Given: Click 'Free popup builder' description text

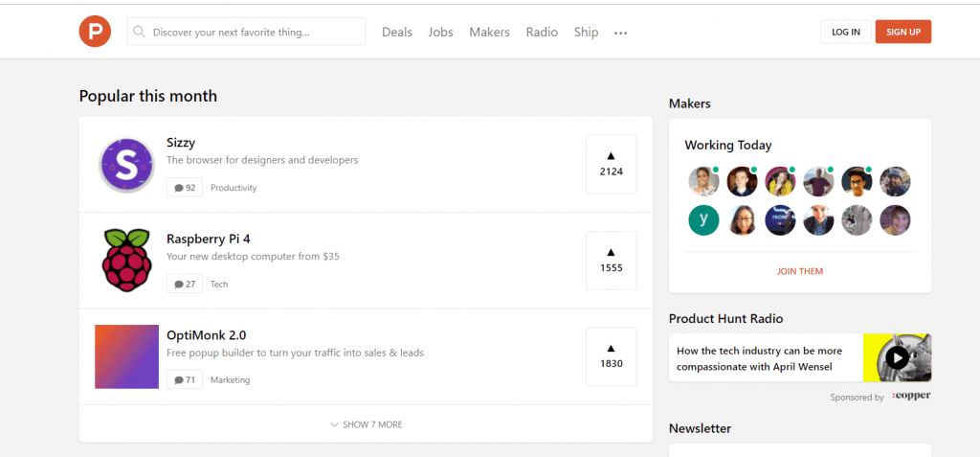Looking at the screenshot, I should point(295,353).
